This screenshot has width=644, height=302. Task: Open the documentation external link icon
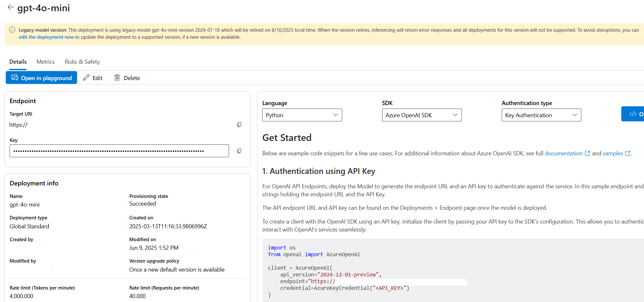tap(587, 153)
